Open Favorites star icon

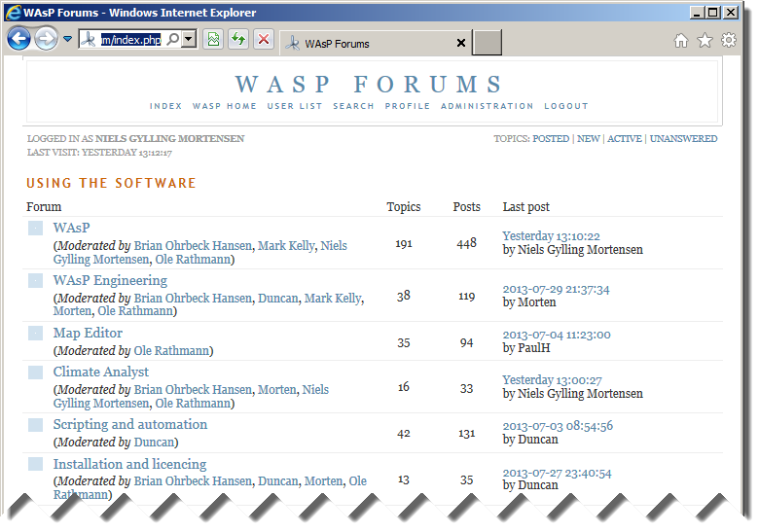705,41
